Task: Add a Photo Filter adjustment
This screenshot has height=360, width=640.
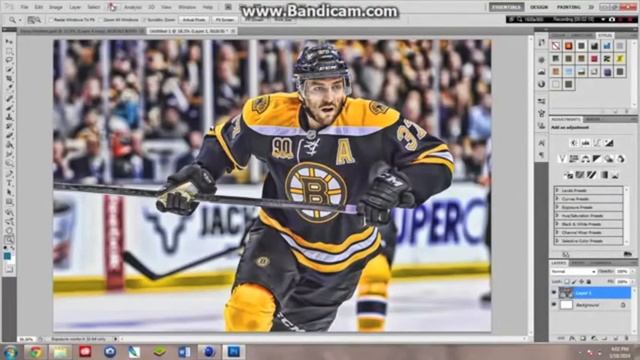Action: (609, 159)
